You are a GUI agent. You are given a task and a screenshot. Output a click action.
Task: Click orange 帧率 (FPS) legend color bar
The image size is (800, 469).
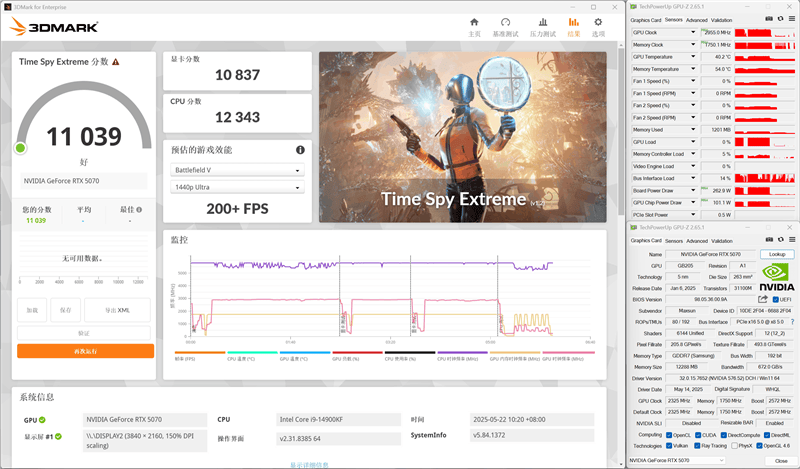coord(199,352)
